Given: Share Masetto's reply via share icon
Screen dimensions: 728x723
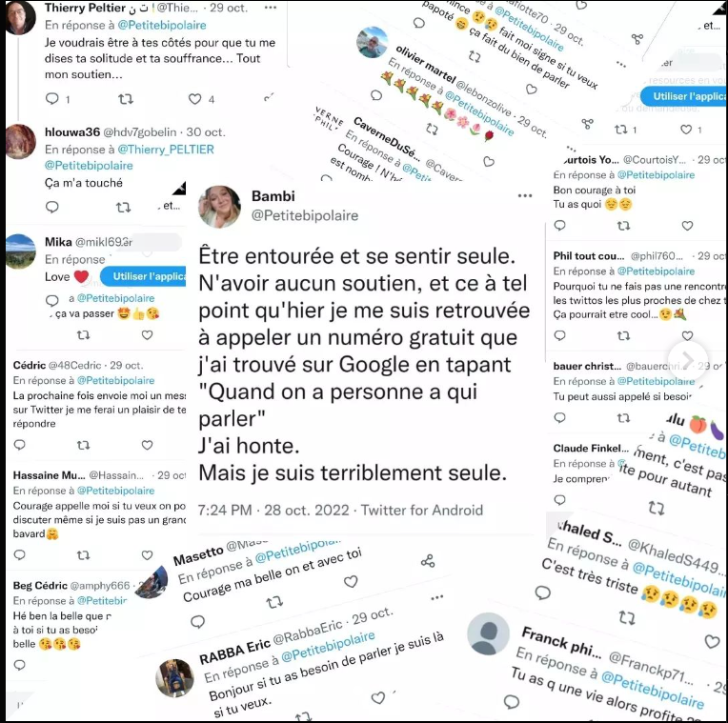Looking at the screenshot, I should pos(428,561).
